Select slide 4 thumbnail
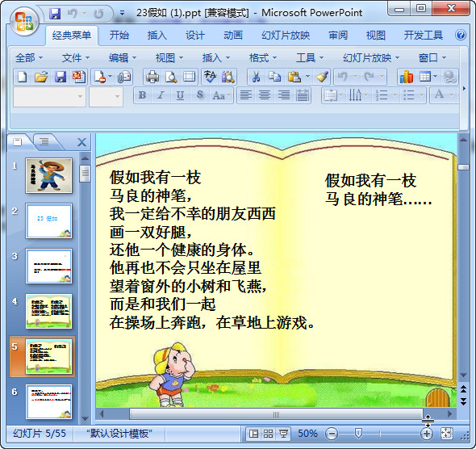 [x=49, y=312]
